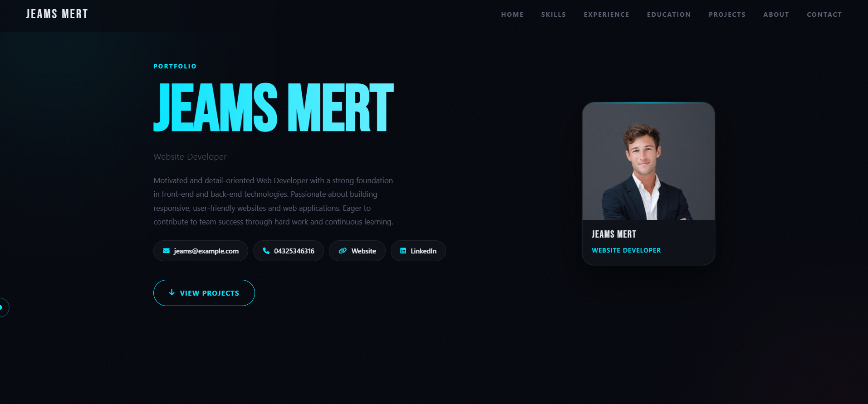This screenshot has width=868, height=404.
Task: Jump to the Contact section
Action: tap(824, 15)
